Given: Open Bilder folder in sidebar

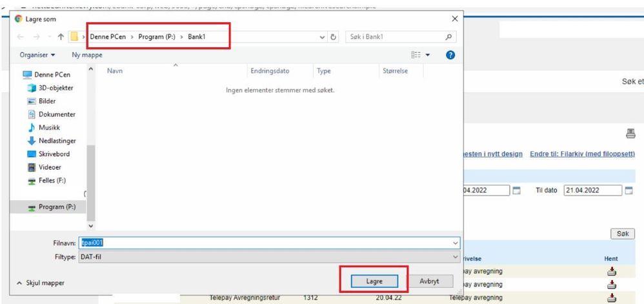Looking at the screenshot, I should click(x=41, y=101).
